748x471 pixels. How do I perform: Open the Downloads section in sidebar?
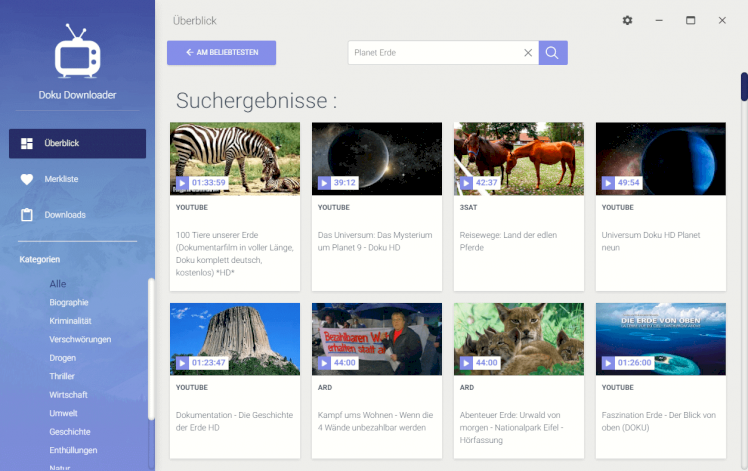[x=65, y=215]
